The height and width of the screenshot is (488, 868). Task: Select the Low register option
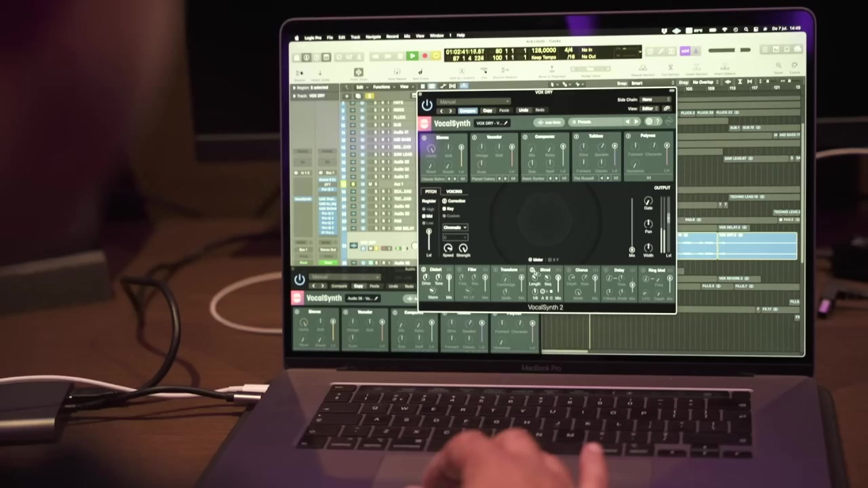tap(428, 223)
